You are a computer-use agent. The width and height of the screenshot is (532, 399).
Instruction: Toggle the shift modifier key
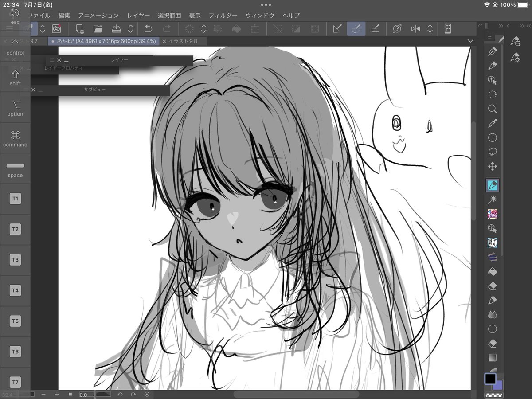15,77
